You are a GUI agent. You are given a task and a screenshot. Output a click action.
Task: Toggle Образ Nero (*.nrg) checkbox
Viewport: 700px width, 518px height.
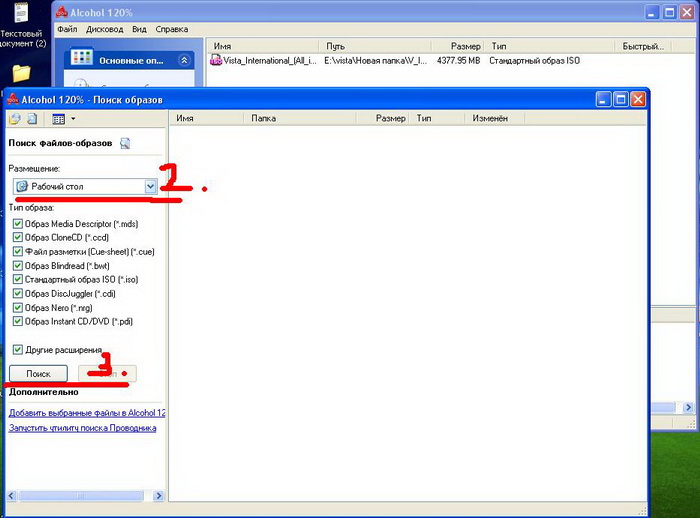17,308
